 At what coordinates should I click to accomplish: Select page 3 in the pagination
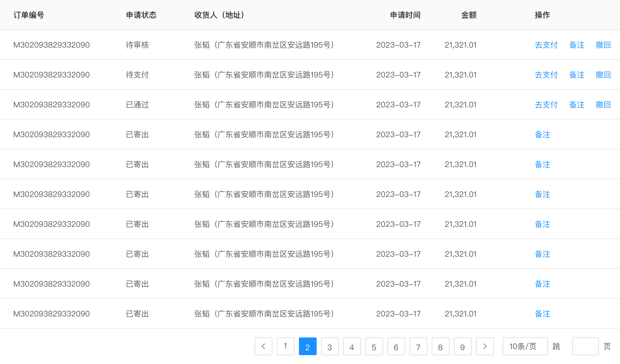(x=330, y=346)
